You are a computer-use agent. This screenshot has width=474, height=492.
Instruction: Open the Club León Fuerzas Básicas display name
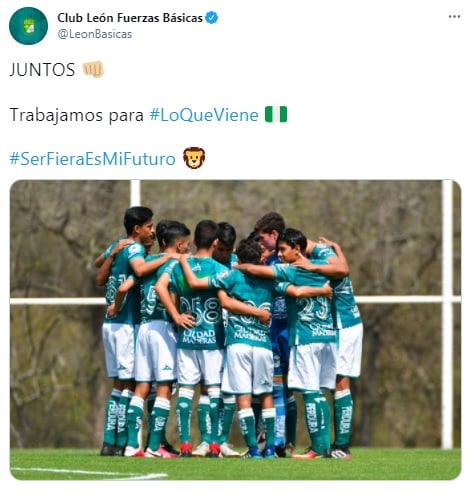pos(130,18)
